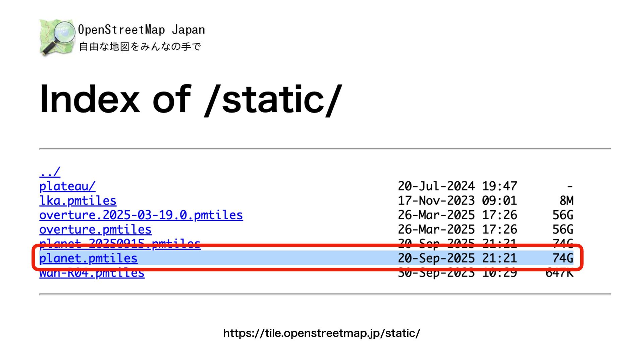Click the OpenStreetMap Japan title text
644x362 pixels.
(x=141, y=30)
